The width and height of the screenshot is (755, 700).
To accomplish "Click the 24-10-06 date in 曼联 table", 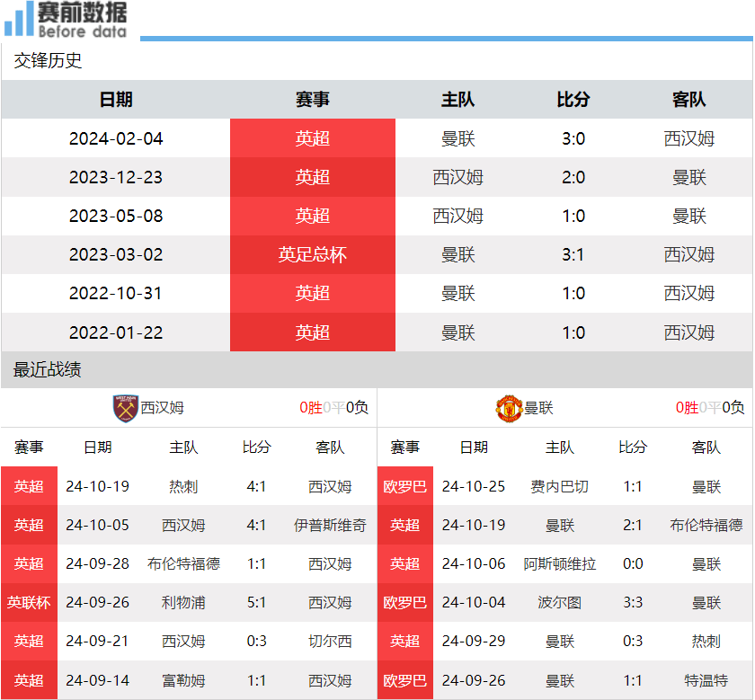I will pos(474,563).
